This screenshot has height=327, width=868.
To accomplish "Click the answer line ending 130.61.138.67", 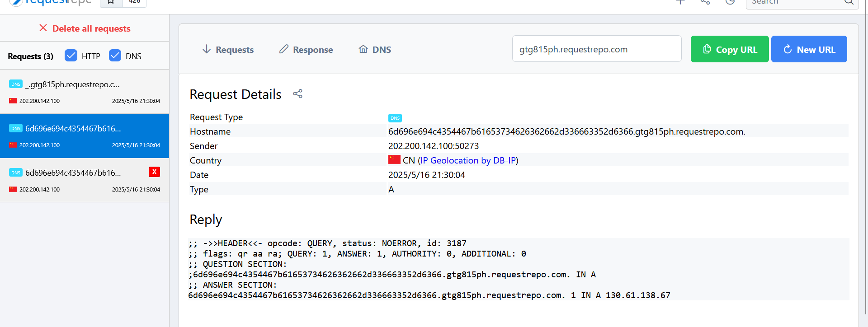I will tap(429, 295).
